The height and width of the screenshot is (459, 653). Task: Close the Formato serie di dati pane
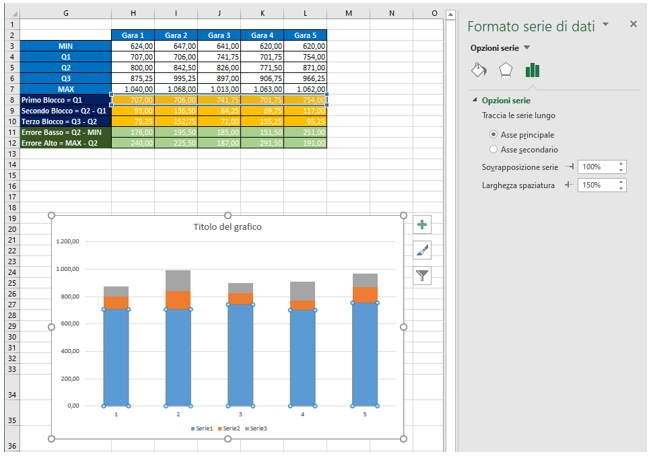(633, 24)
